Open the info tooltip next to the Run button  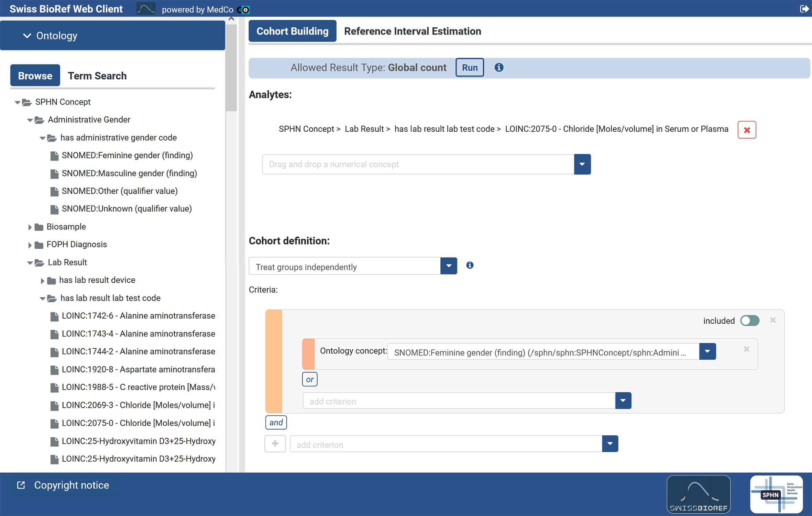click(499, 67)
